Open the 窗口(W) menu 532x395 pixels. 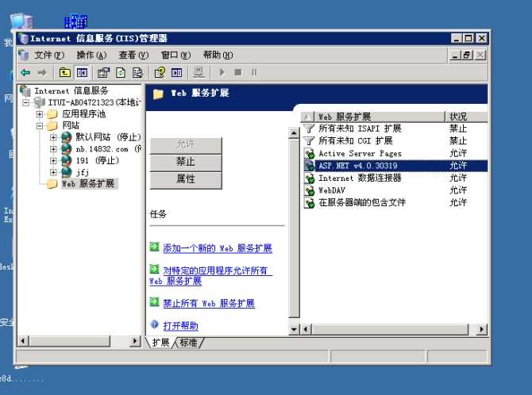(x=175, y=55)
